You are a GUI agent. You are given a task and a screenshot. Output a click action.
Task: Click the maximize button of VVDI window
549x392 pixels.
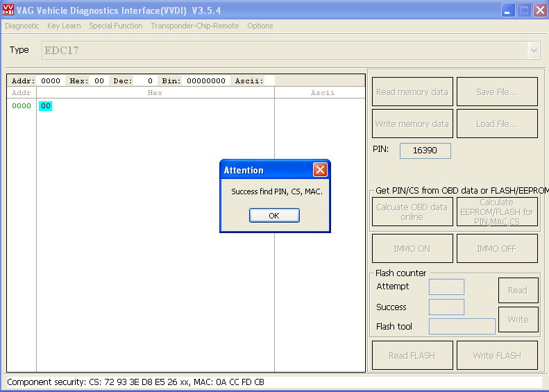click(524, 10)
